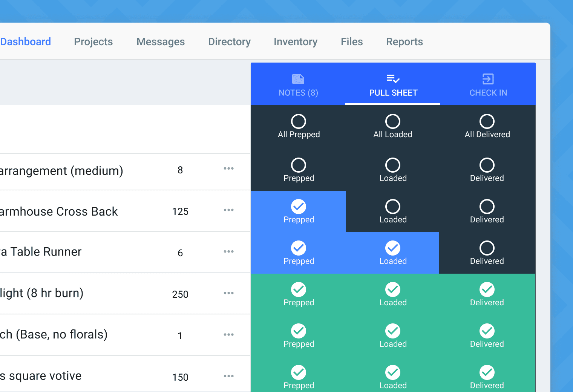Viewport: 573px width, 392px height.
Task: Mark arrangement (medium) as Loaded
Action: [393, 165]
